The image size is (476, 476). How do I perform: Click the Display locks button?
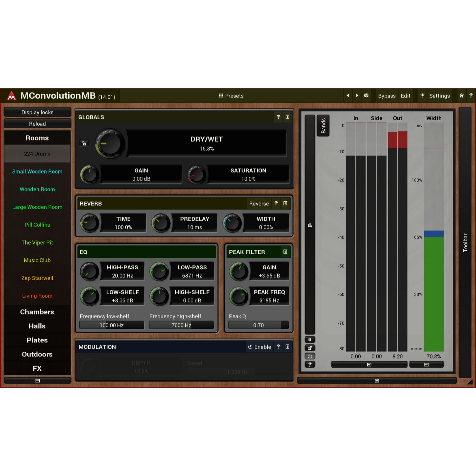point(37,112)
